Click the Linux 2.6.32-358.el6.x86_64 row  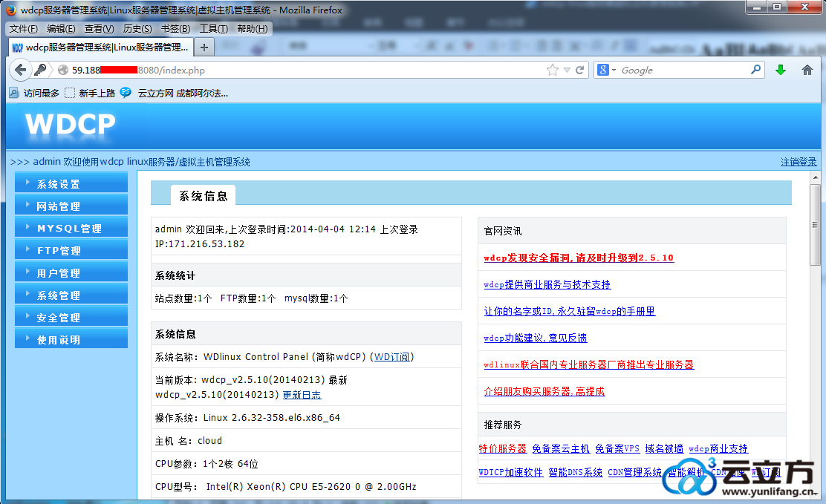(306, 418)
